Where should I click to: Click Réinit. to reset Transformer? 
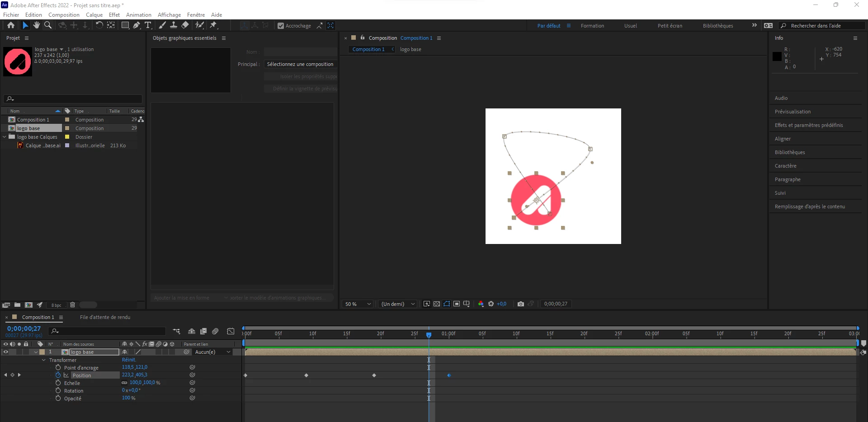pyautogui.click(x=129, y=360)
